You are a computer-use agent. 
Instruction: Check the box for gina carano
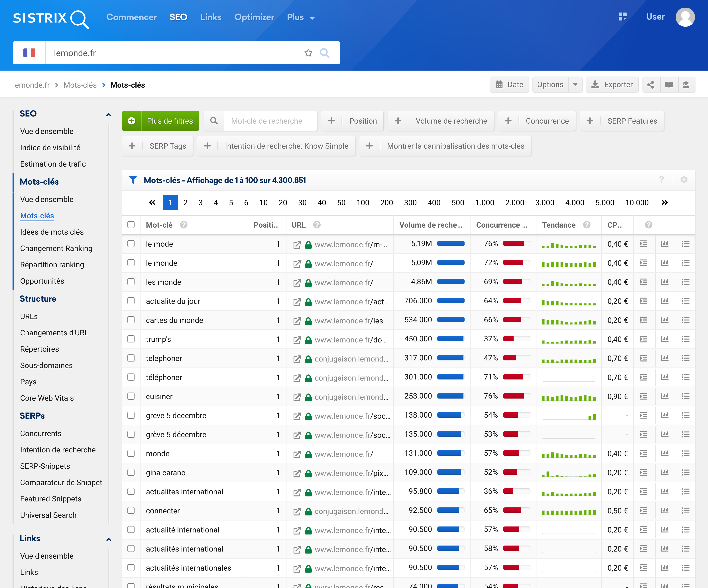(131, 472)
